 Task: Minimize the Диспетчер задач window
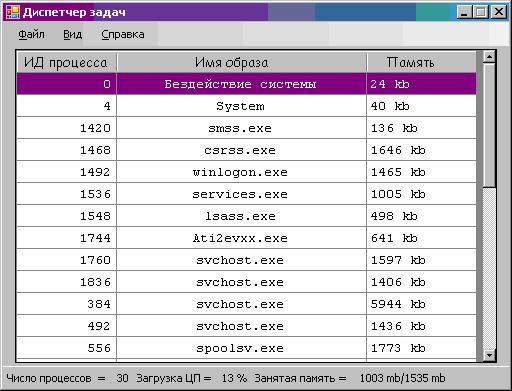464,12
